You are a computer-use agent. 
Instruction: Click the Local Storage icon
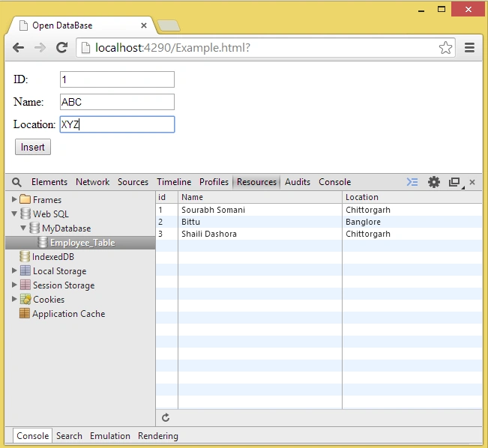coord(25,270)
